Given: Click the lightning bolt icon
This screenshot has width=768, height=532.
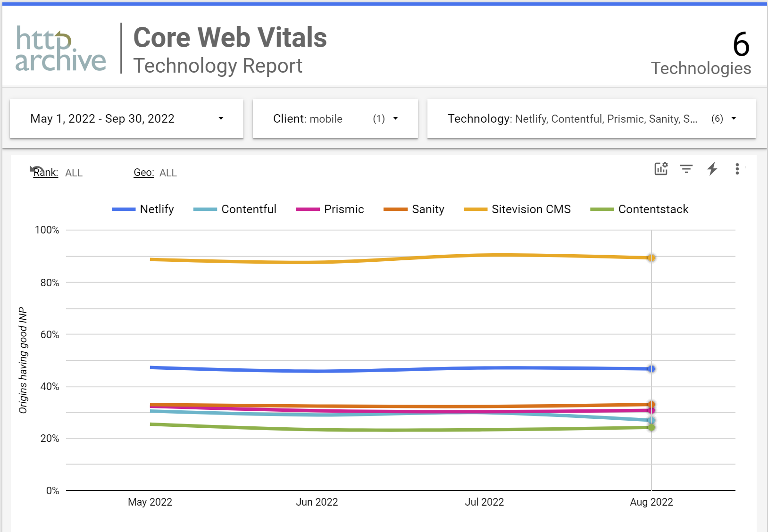Looking at the screenshot, I should tap(712, 169).
